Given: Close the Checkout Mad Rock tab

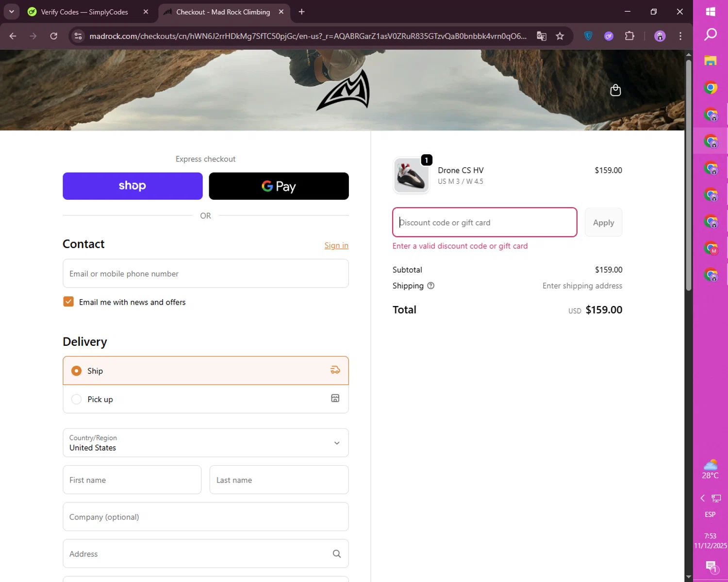Looking at the screenshot, I should [281, 12].
